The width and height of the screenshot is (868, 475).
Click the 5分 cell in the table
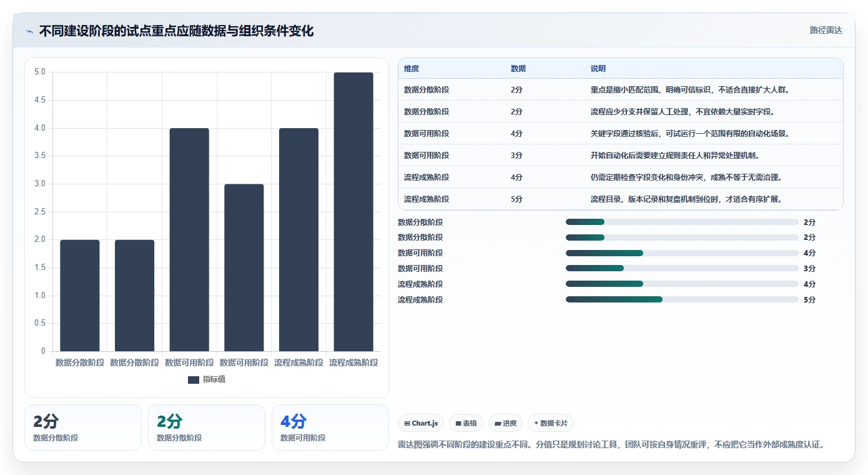coord(516,199)
